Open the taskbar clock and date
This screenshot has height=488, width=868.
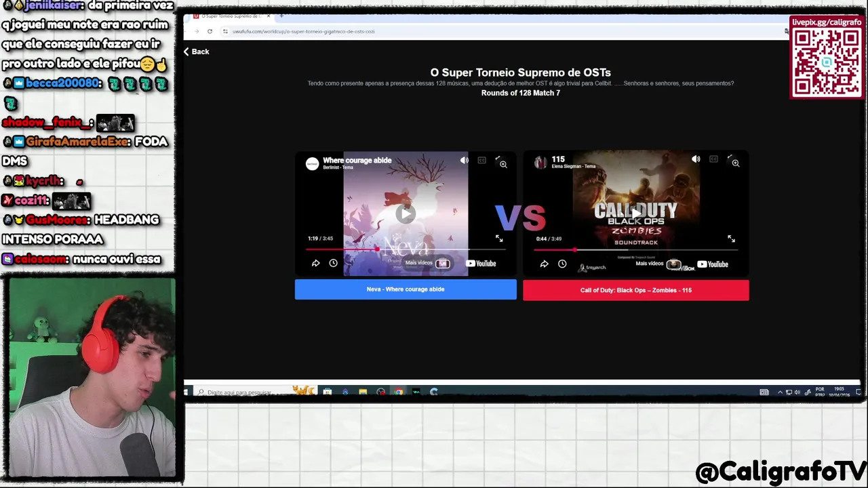pos(838,392)
